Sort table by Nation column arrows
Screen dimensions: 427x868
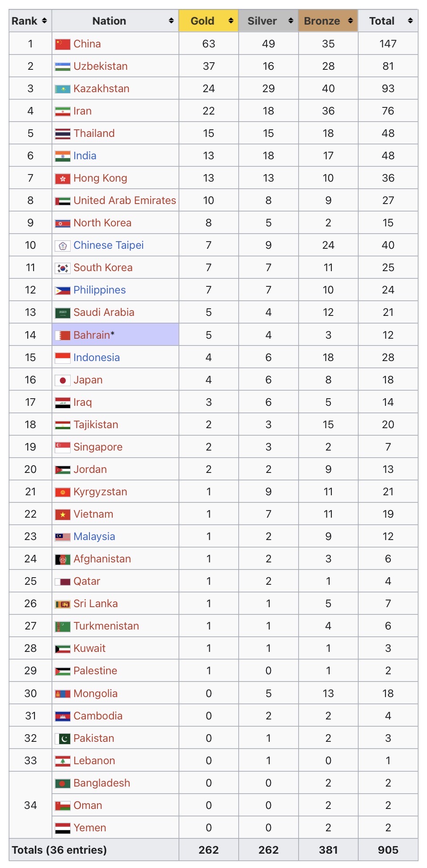coord(171,21)
